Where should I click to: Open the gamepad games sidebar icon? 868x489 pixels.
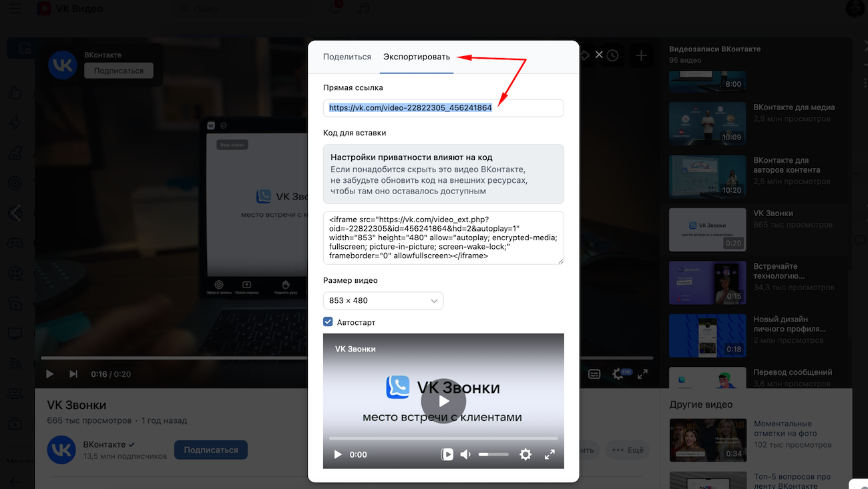(x=15, y=243)
